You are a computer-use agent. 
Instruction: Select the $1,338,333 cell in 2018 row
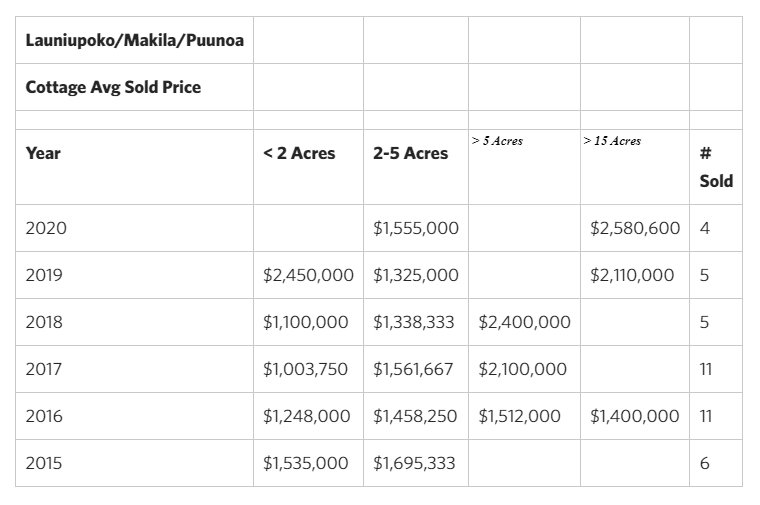[416, 322]
